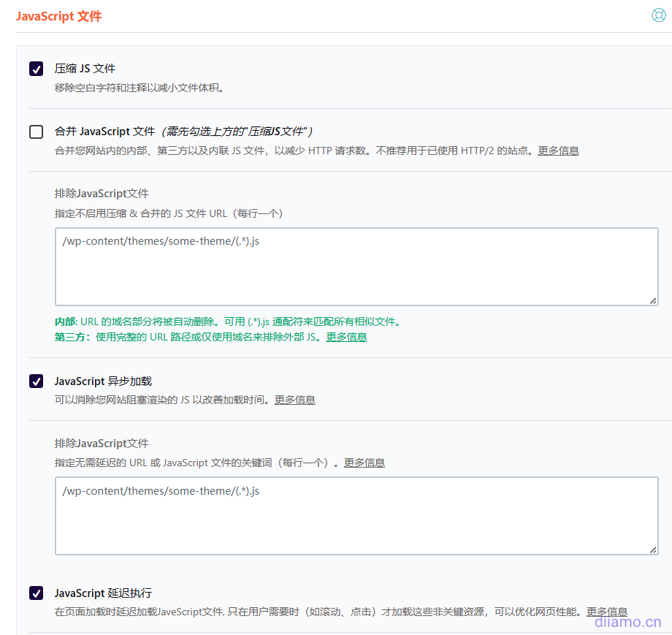Click resize handle of the second exclusion text area

tap(652, 550)
